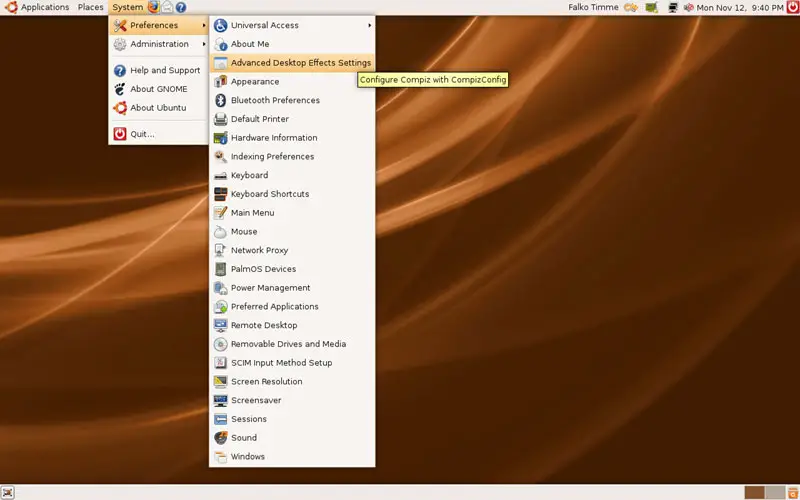This screenshot has width=800, height=500.
Task: Click the Default Printer icon
Action: click(x=220, y=119)
